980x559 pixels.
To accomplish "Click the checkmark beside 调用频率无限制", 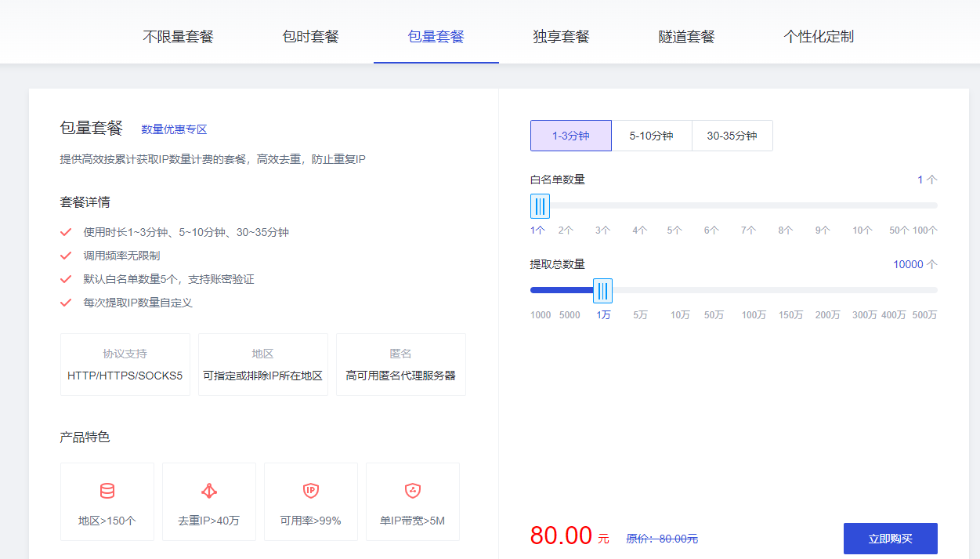I will [x=67, y=256].
